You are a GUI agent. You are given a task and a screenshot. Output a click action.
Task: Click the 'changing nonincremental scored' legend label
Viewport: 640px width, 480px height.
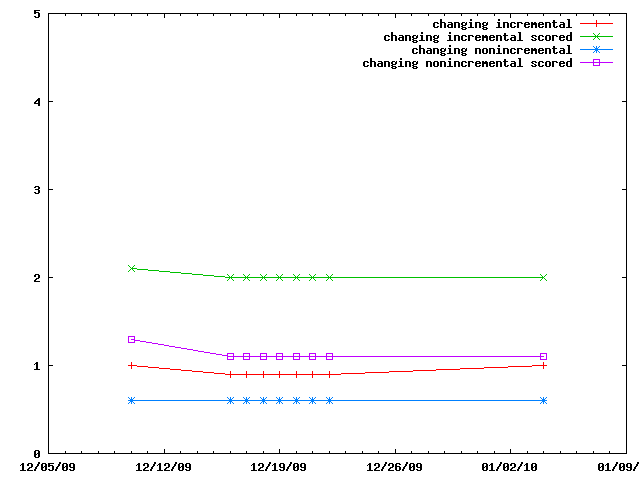click(x=466, y=63)
